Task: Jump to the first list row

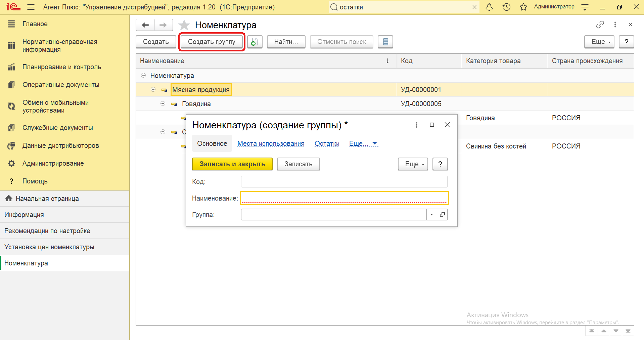Action: click(592, 331)
